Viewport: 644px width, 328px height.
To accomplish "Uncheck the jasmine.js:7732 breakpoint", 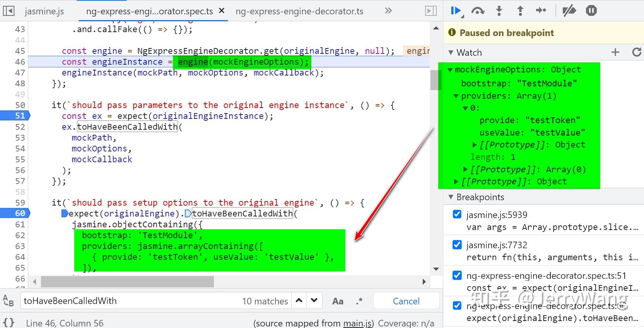I will pyautogui.click(x=457, y=244).
